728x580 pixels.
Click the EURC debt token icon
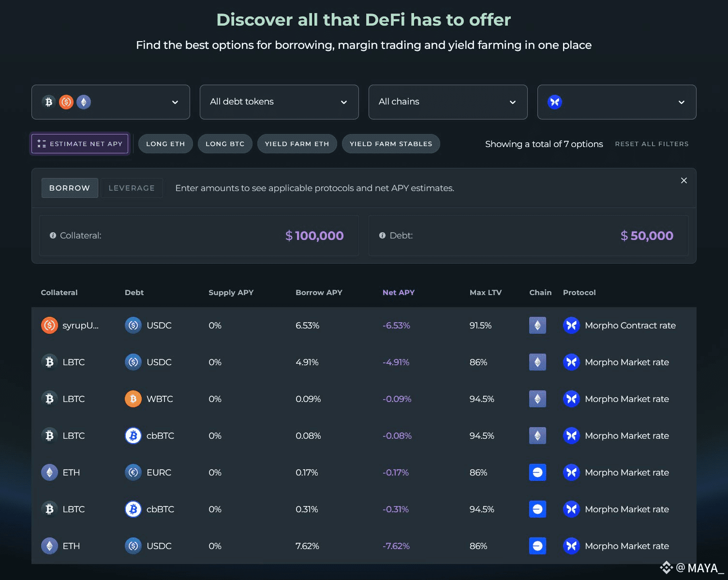click(133, 473)
